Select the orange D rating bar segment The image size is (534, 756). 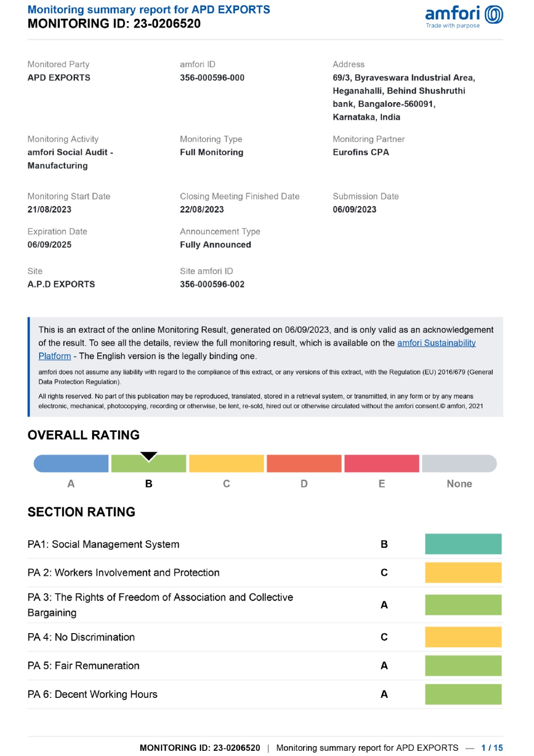[304, 464]
